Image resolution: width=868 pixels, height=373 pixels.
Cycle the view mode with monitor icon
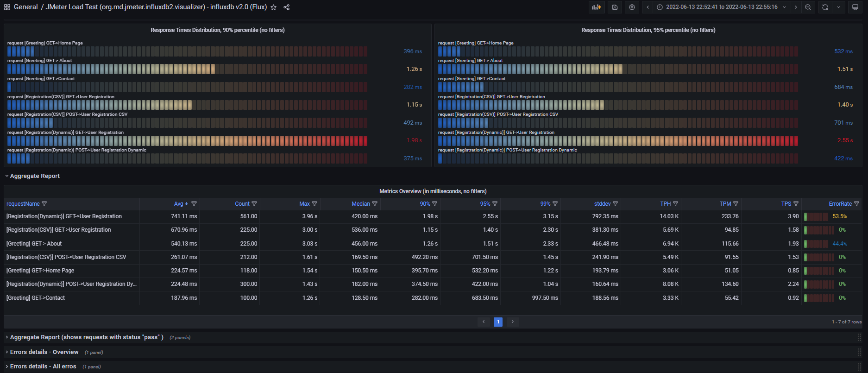[855, 7]
